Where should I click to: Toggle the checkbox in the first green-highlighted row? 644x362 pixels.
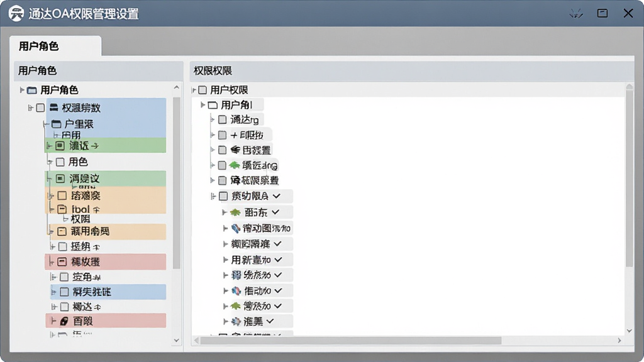(60, 146)
